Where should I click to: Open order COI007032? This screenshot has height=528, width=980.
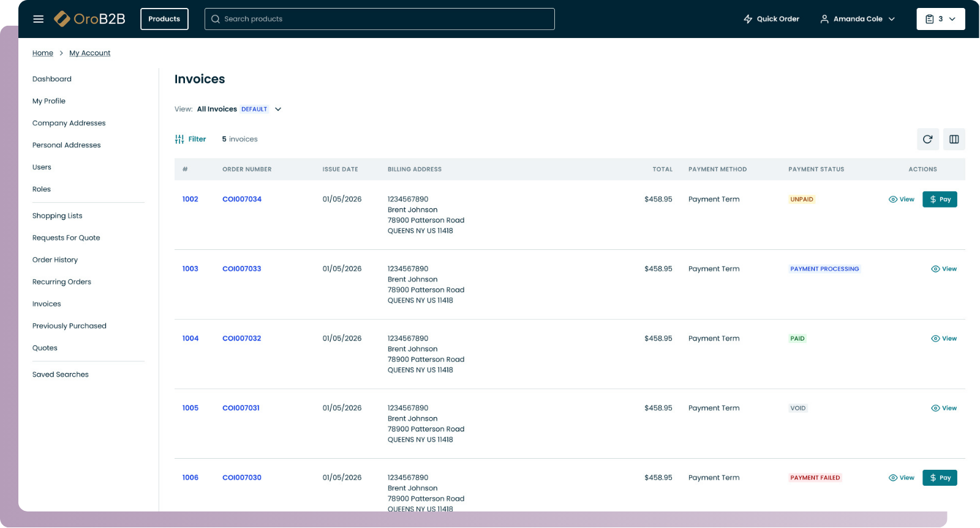point(241,338)
